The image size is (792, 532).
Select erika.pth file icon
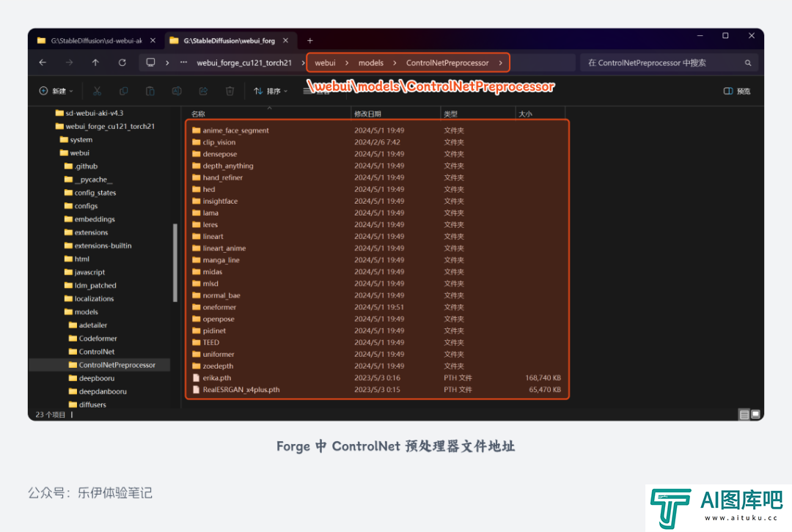[196, 377]
